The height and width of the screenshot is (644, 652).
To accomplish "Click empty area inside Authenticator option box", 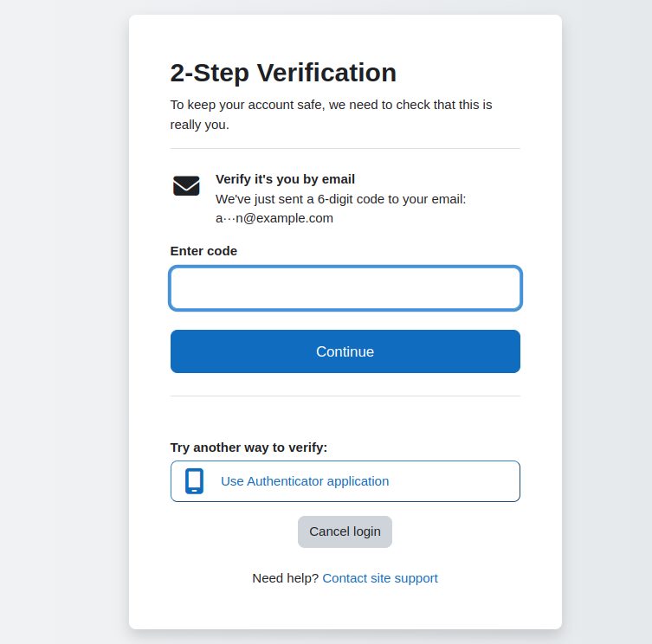I will (453, 481).
